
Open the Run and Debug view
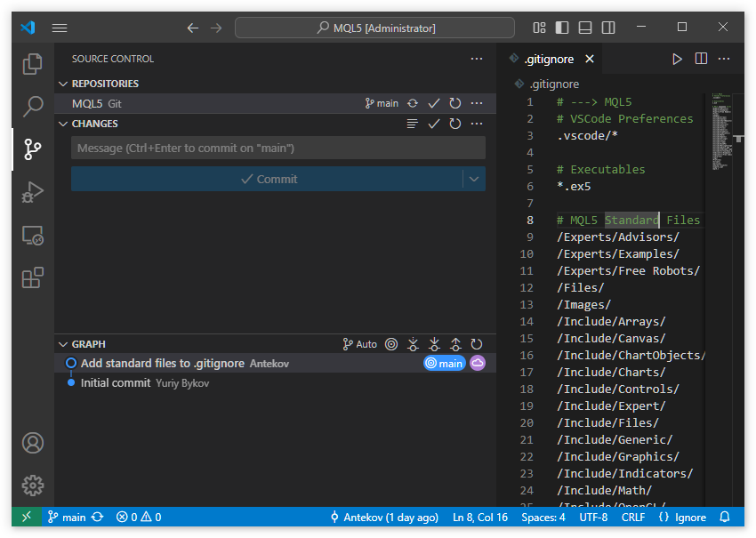(x=32, y=191)
